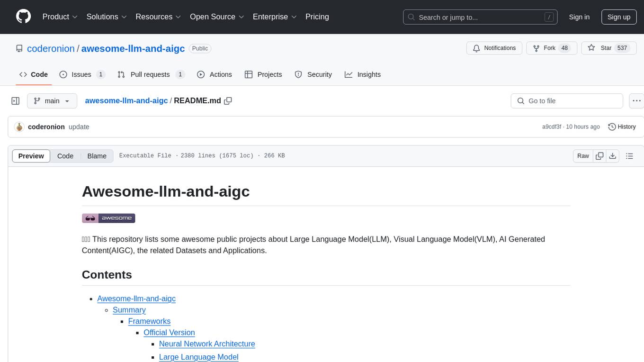Open the coderonion commit author link
This screenshot has width=644, height=362.
click(x=46, y=127)
